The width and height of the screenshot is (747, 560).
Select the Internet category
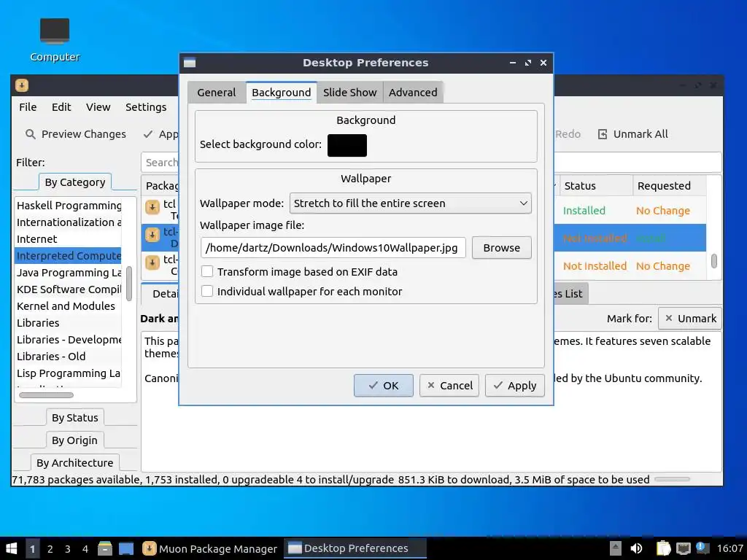point(68,239)
